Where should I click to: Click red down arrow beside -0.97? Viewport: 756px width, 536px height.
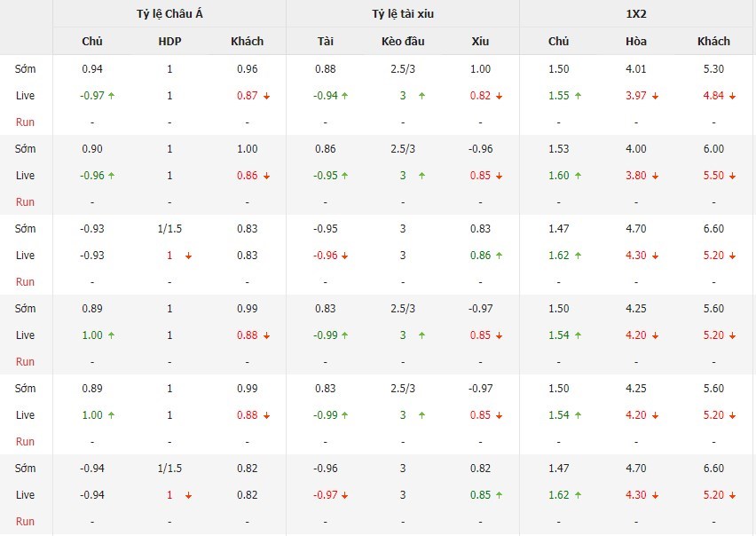click(x=344, y=495)
